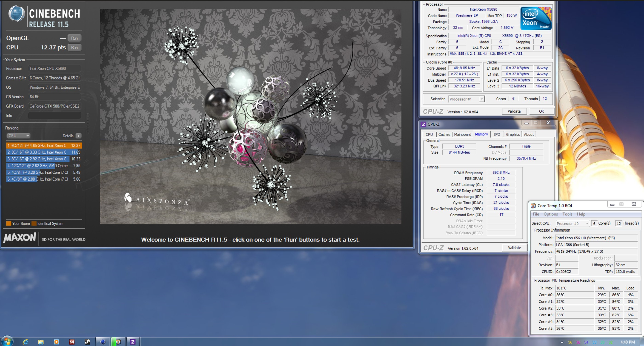Open Core Temp 'Processor #0' Select CPU dropdown

[x=573, y=223]
